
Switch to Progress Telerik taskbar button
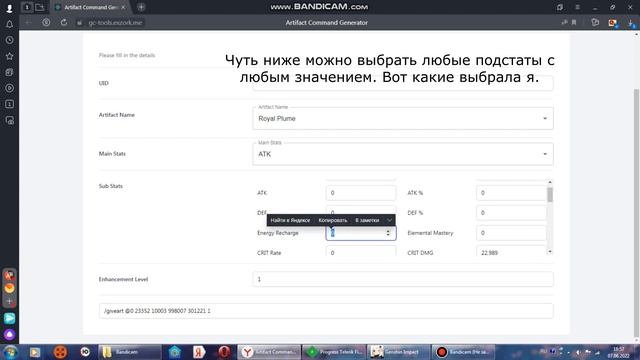point(333,352)
